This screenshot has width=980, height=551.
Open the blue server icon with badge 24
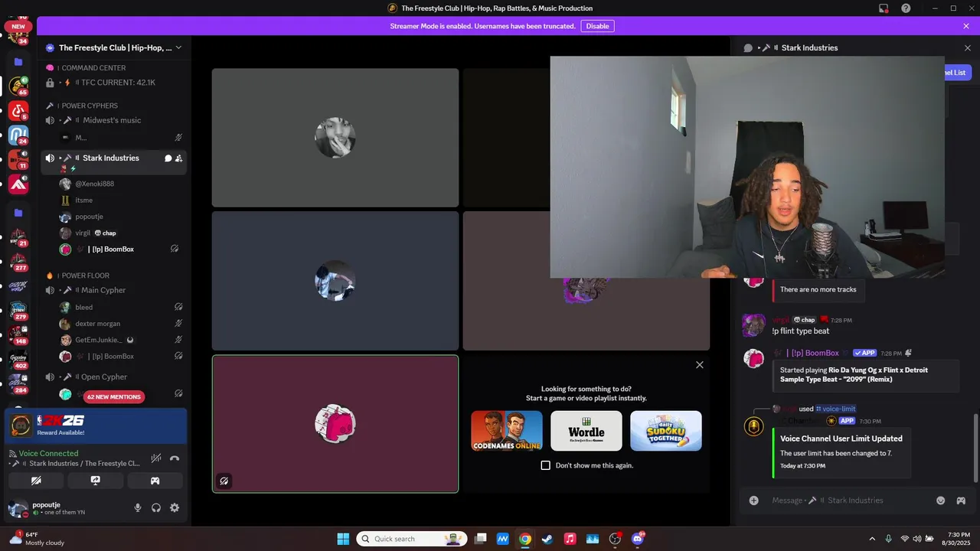(18, 135)
